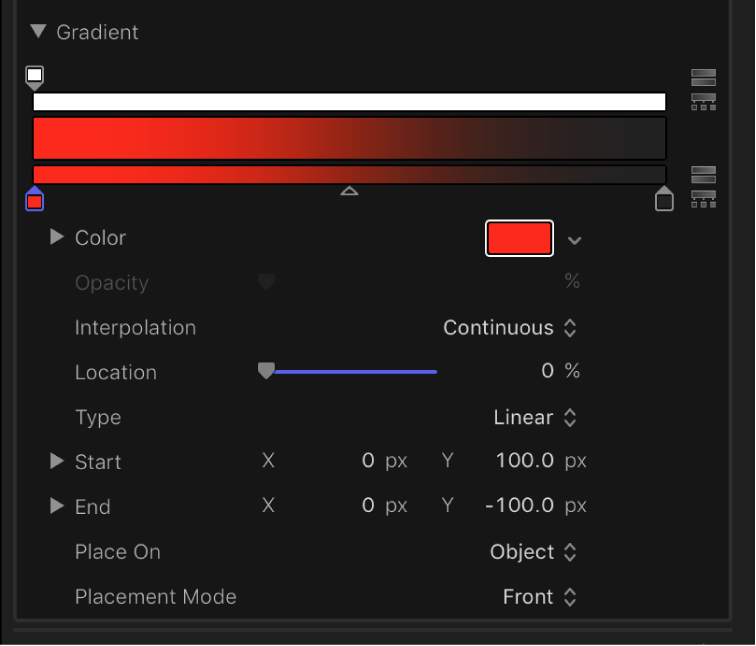Click the gradient midpoint triangle control

[349, 191]
